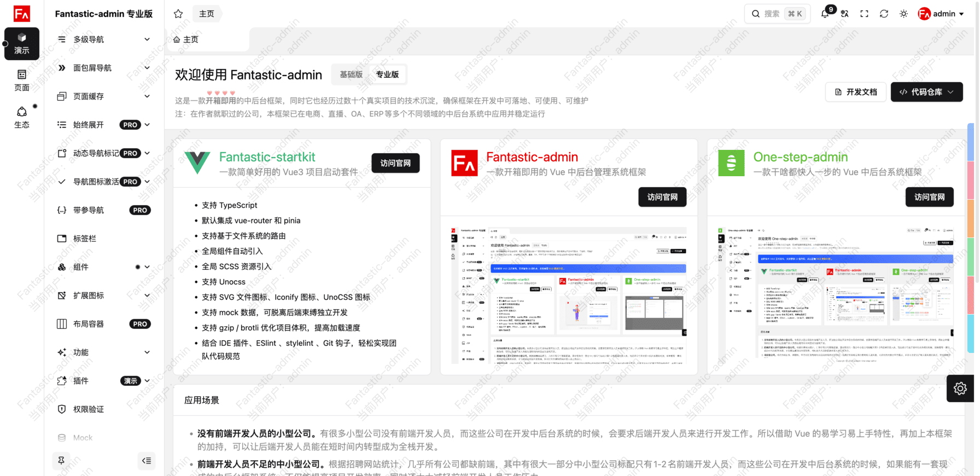This screenshot has width=980, height=476.
Task: Click the orange color strip on right edge
Action: pyautogui.click(x=971, y=218)
